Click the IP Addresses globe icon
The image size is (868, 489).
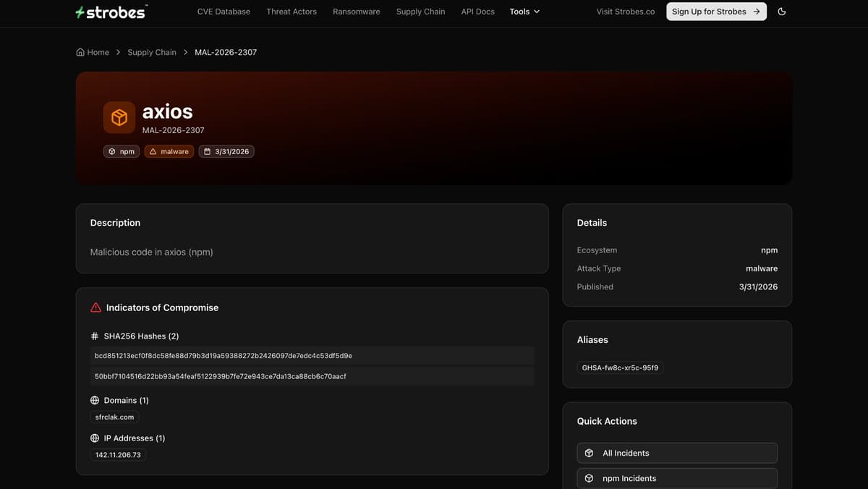tap(95, 438)
